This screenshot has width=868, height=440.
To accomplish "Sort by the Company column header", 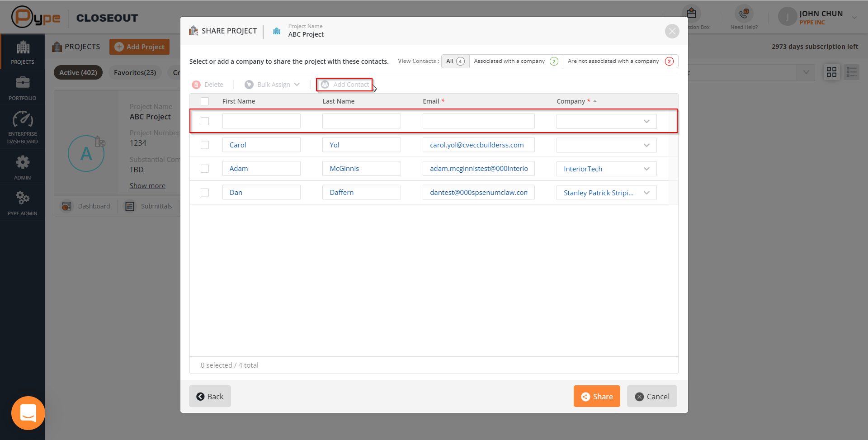I will (x=576, y=101).
